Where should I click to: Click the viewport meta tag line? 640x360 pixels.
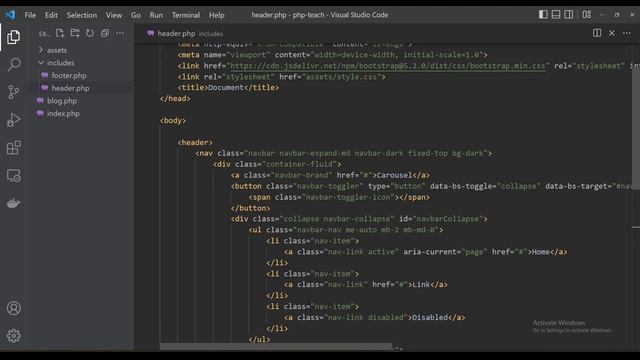pyautogui.click(x=332, y=55)
